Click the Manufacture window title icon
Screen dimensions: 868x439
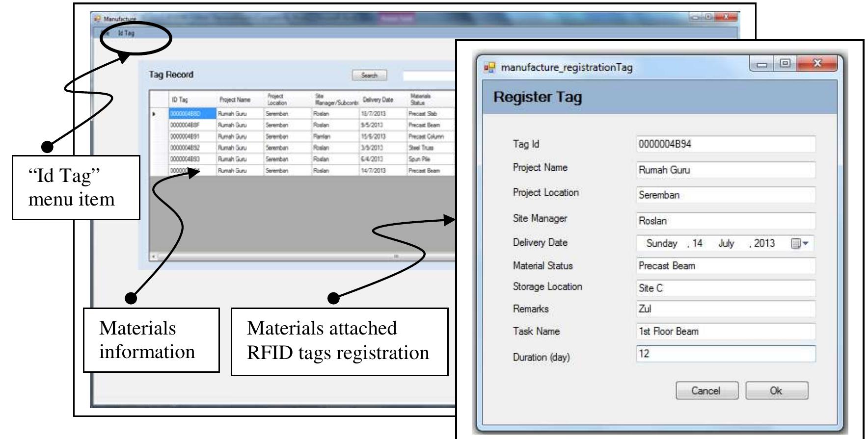(x=97, y=19)
